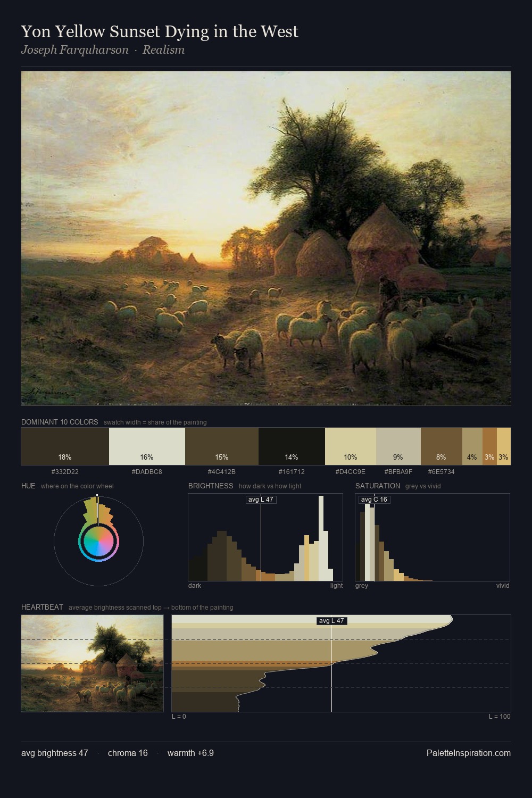532x798 pixels.
Task: Click the title 'Yon Yellow Sunset Dying in the West'
Action: (x=160, y=31)
